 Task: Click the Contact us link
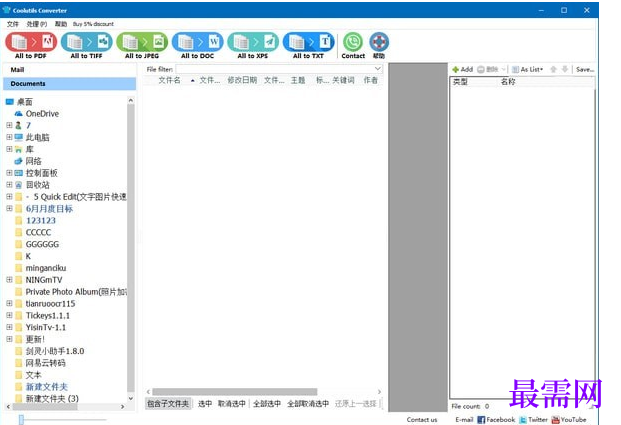[x=422, y=419]
